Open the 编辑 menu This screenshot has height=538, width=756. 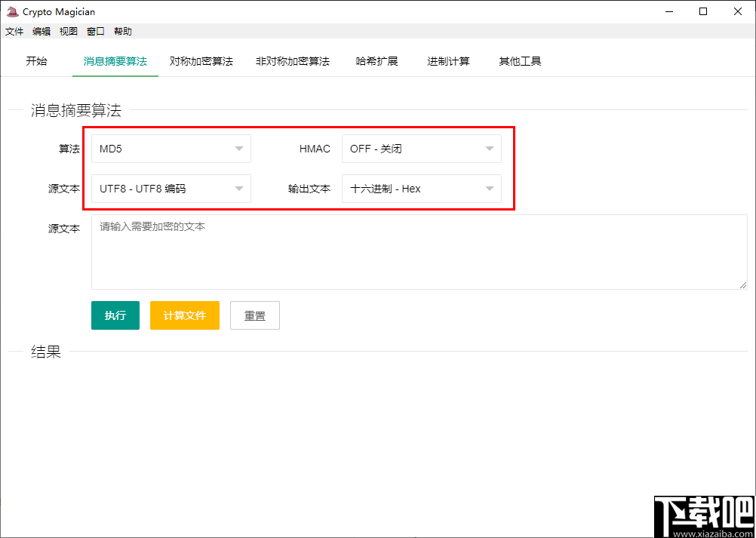41,31
